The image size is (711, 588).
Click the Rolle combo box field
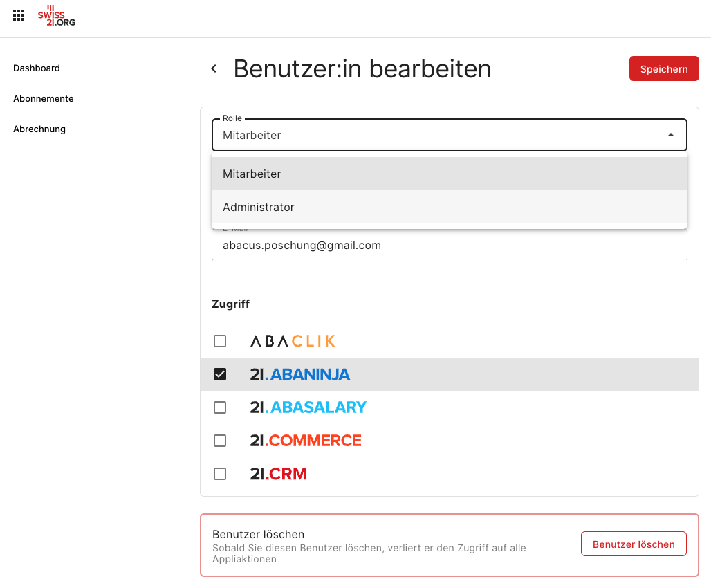450,135
